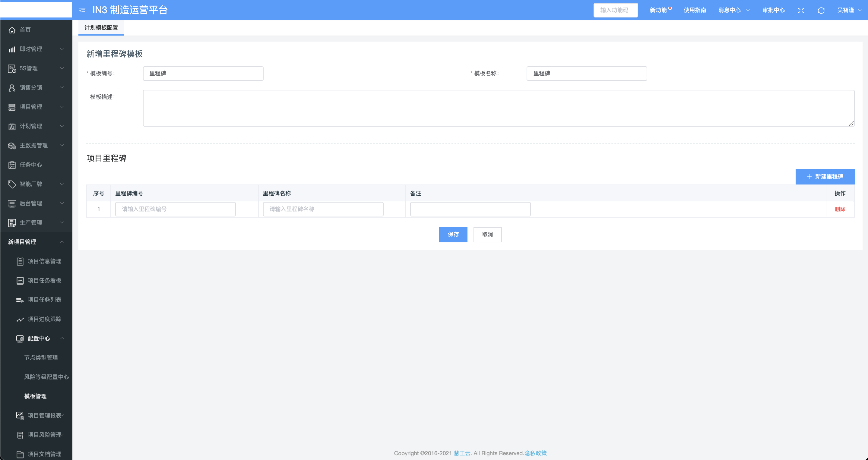Click the 新建里程碑 button
The width and height of the screenshot is (868, 460).
(825, 176)
